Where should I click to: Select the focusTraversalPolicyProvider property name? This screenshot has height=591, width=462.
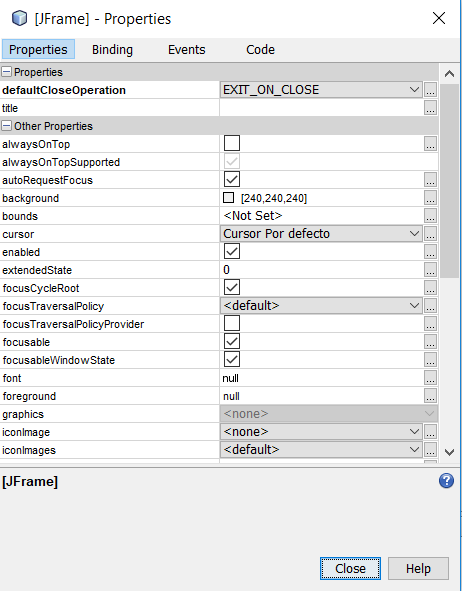tap(73, 324)
